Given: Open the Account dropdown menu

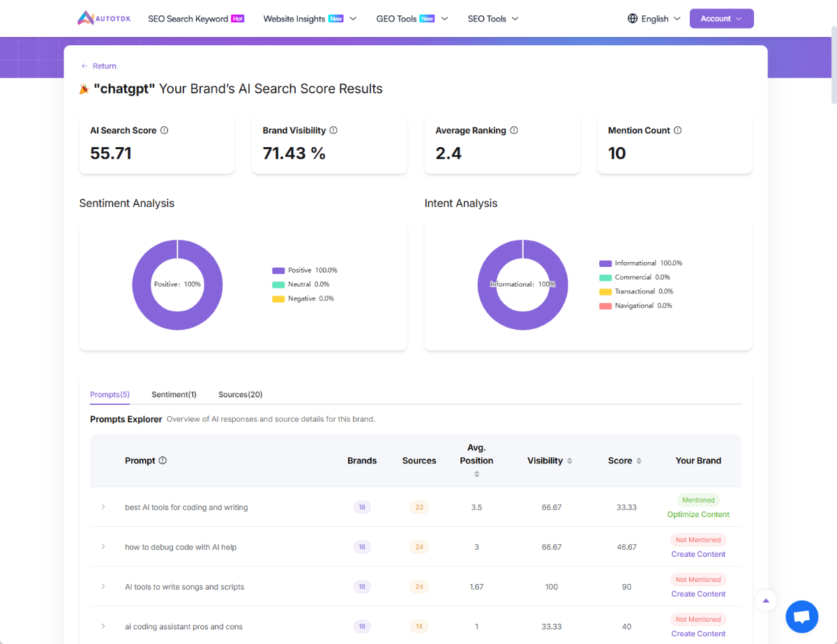Looking at the screenshot, I should [721, 19].
